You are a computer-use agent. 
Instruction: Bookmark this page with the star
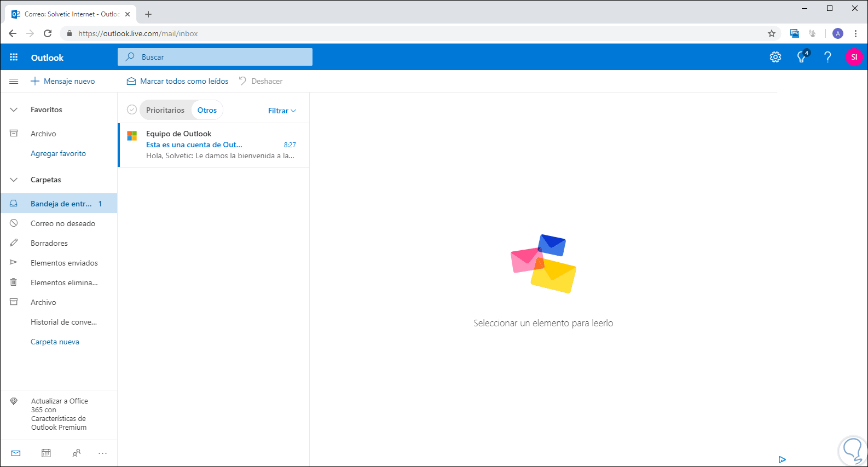click(772, 33)
